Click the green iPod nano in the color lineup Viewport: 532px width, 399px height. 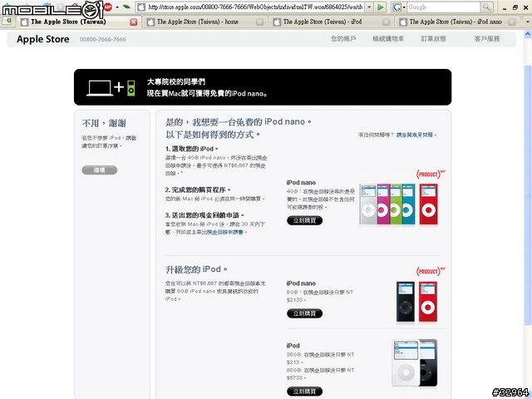point(396,204)
